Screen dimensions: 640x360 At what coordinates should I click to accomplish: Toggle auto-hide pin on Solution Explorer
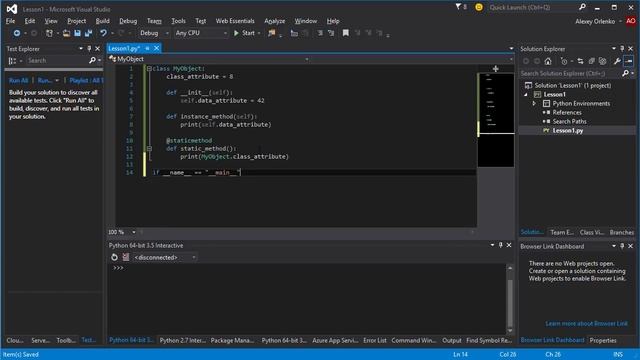point(622,49)
